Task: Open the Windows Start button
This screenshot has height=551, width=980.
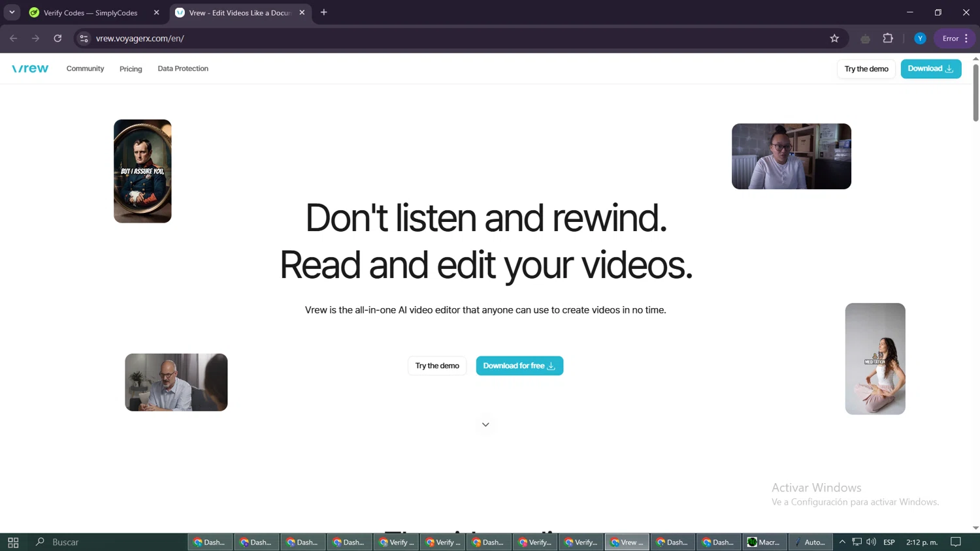Action: [13, 542]
